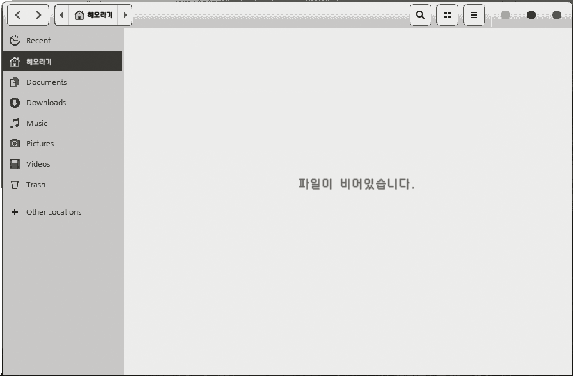
Task: Open Downloads in the sidebar
Action: tap(62, 103)
